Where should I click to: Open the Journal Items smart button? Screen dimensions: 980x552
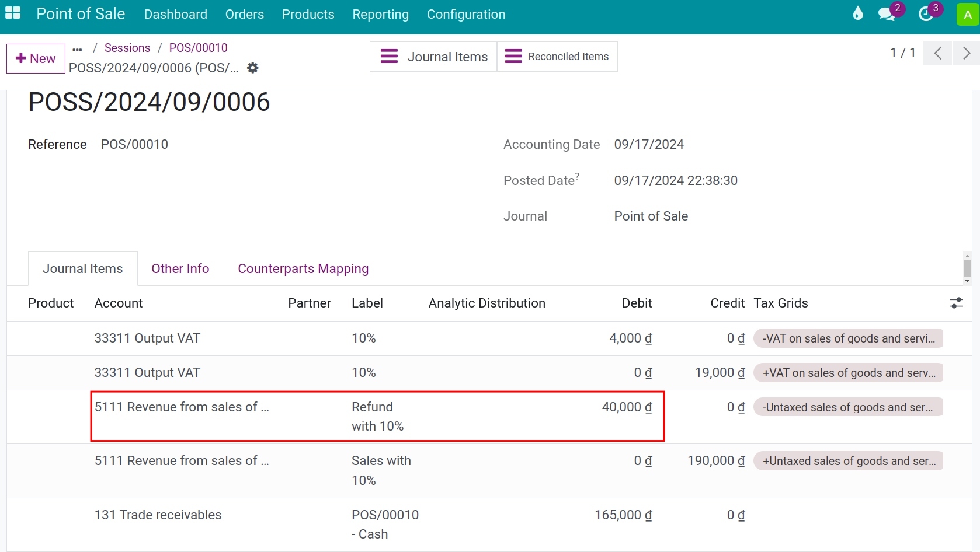pyautogui.click(x=433, y=57)
